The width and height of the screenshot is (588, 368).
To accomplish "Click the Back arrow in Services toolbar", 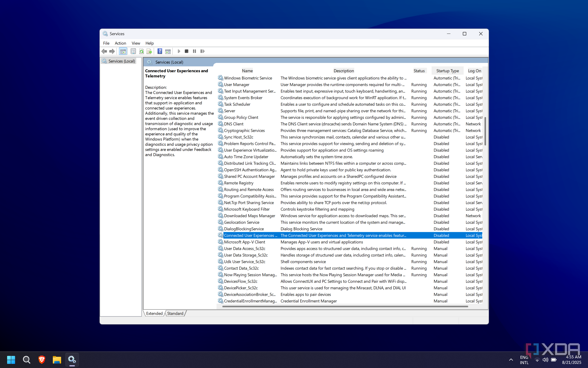I will click(104, 51).
